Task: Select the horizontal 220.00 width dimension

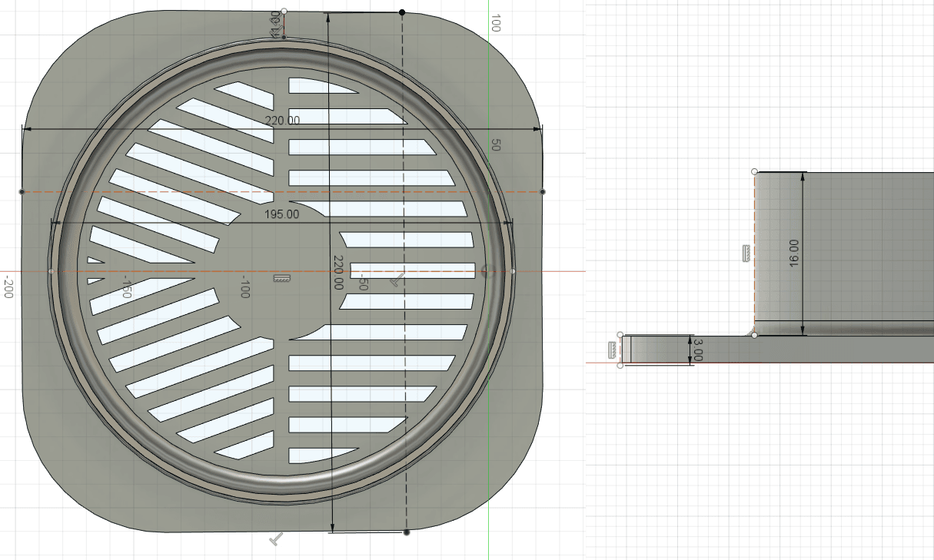Action: 282,121
